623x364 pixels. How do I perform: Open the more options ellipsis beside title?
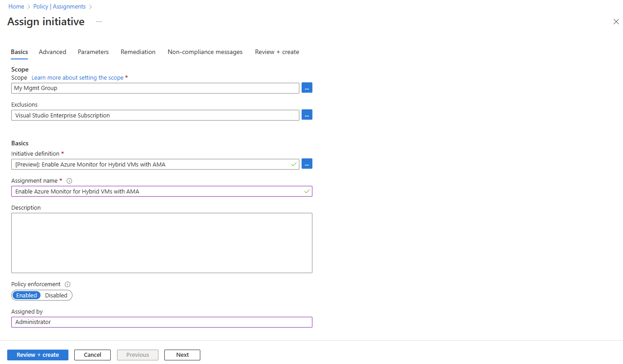[99, 22]
